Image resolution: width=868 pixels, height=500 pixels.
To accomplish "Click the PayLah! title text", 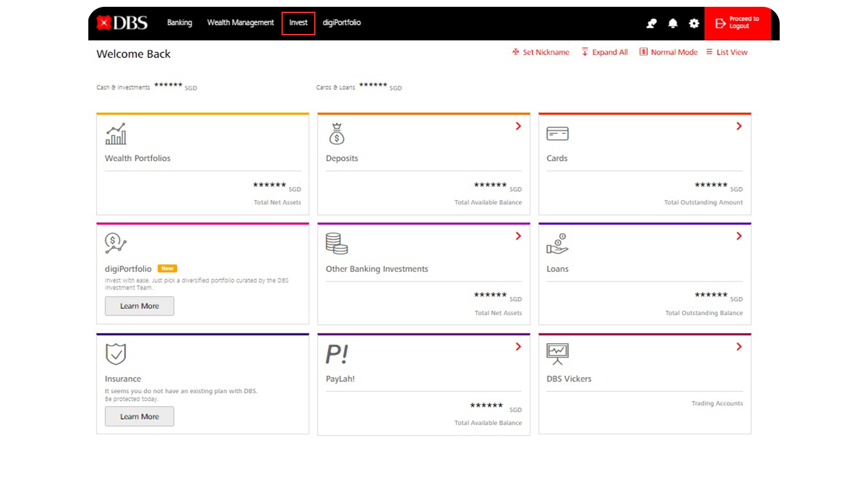I will coord(340,379).
